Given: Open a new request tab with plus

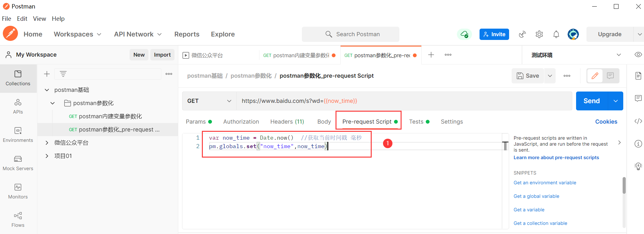Looking at the screenshot, I should coord(431,55).
